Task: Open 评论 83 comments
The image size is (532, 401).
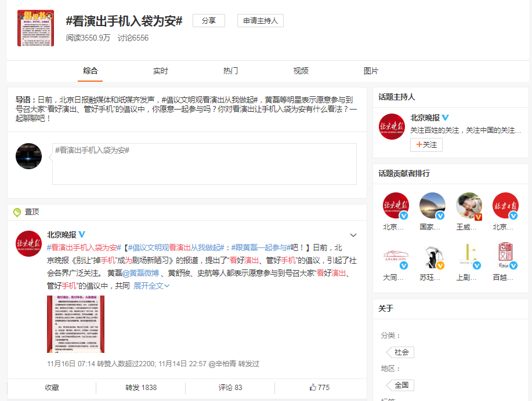Action: pyautogui.click(x=230, y=388)
